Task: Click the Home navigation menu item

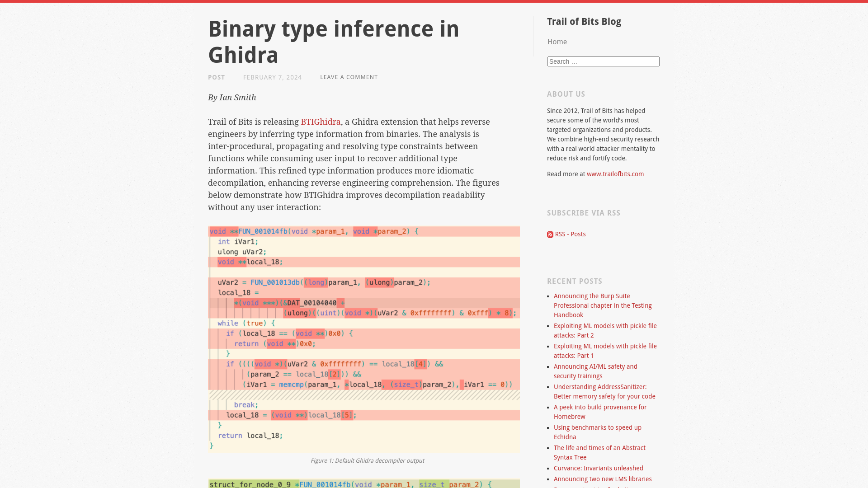Action: [x=557, y=42]
